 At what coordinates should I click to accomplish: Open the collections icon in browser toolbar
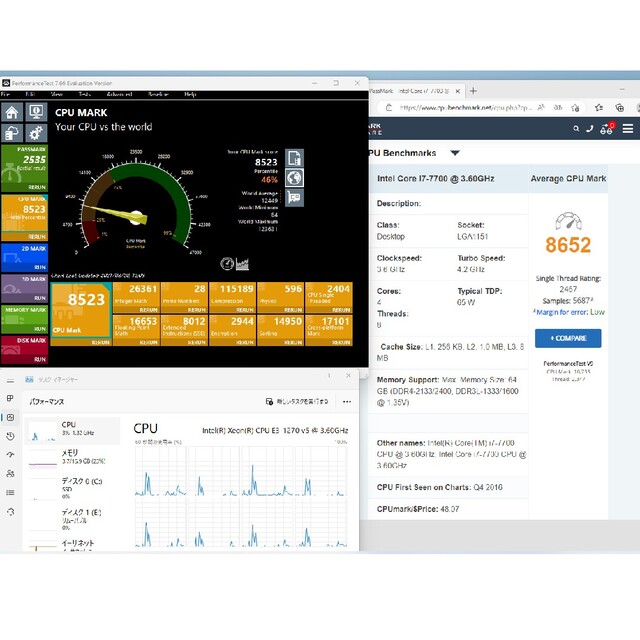click(x=620, y=107)
